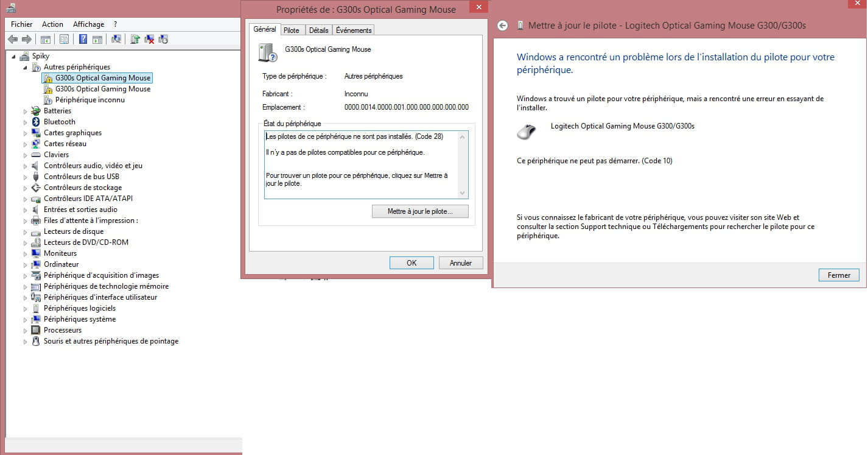Click the scroll-down arrow in État du périphérique box
868x455 pixels.
[x=463, y=193]
